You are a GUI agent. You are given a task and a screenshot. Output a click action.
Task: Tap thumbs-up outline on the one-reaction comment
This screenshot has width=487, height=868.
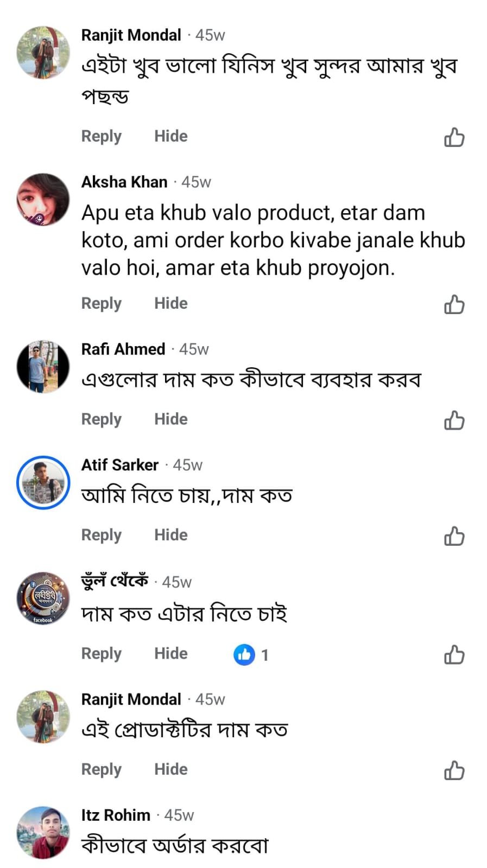tap(454, 655)
